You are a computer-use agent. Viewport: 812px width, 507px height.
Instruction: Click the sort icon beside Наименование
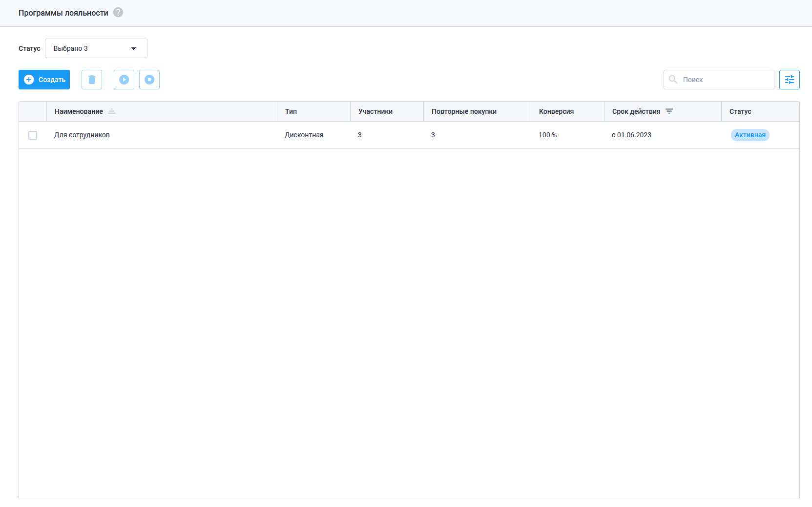[112, 111]
